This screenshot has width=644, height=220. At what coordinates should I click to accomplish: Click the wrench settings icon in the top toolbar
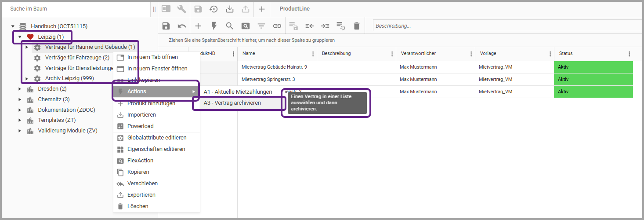(x=181, y=9)
